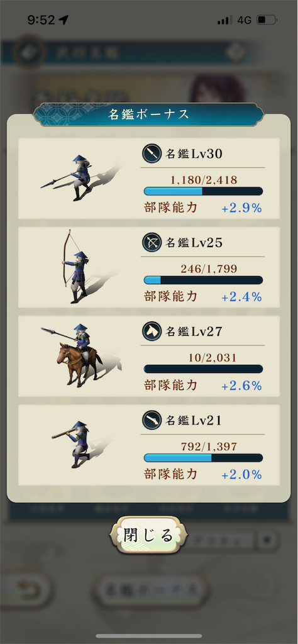Click the 10/2,031 empty progress bar
This screenshot has width=298, height=644.
click(203, 369)
